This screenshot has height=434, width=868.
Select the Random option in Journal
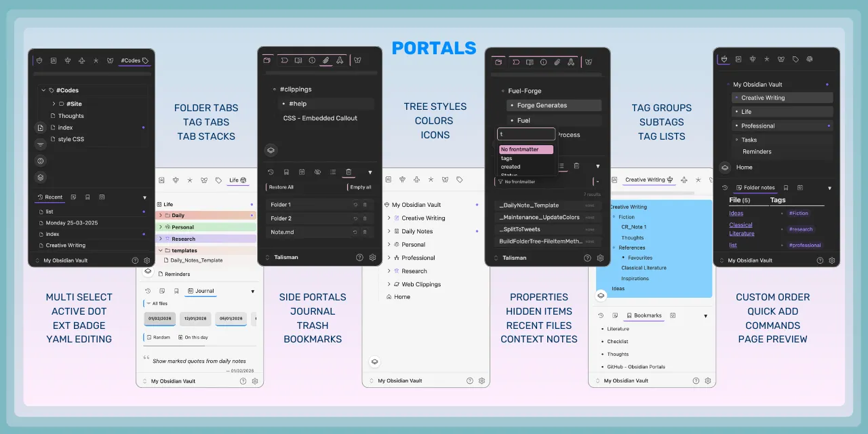(158, 337)
